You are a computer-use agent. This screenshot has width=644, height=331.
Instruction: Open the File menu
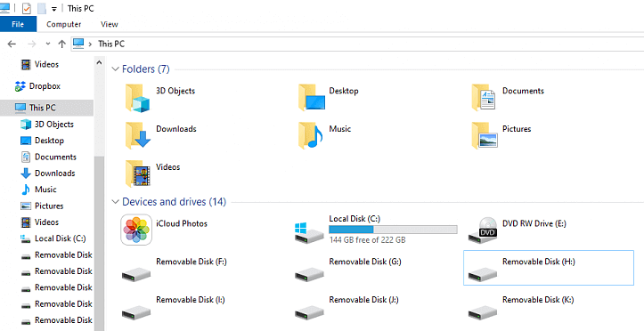tap(18, 24)
